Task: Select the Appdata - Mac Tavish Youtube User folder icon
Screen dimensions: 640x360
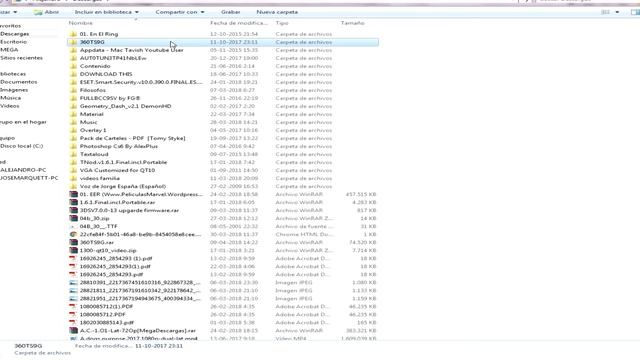Action: coord(73,50)
